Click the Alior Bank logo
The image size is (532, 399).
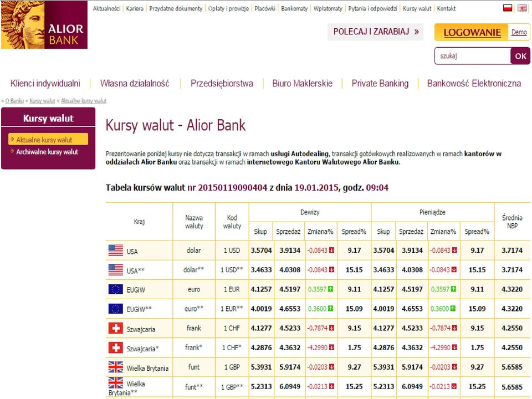(x=44, y=25)
